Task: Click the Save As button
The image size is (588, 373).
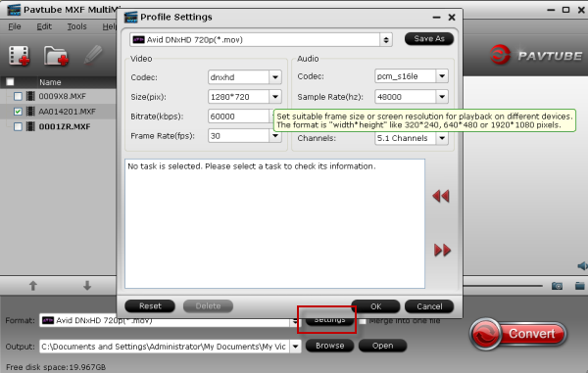Action: pyautogui.click(x=429, y=38)
